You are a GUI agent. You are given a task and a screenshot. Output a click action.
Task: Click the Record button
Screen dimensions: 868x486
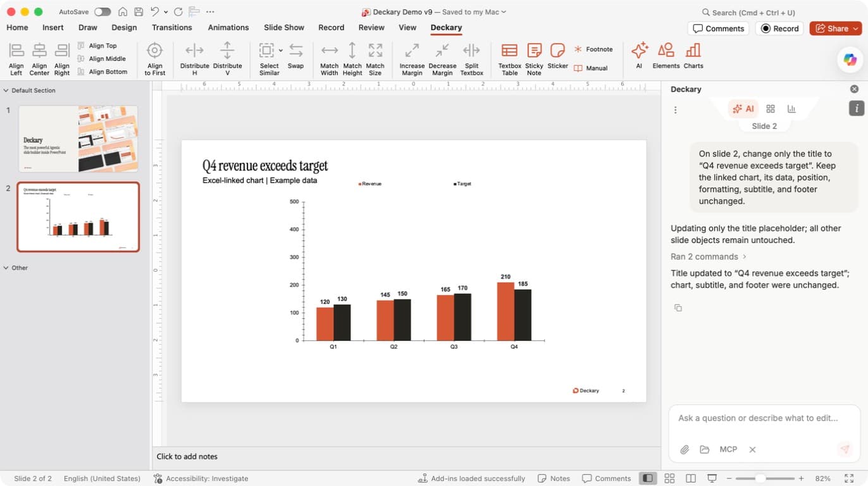coord(779,28)
